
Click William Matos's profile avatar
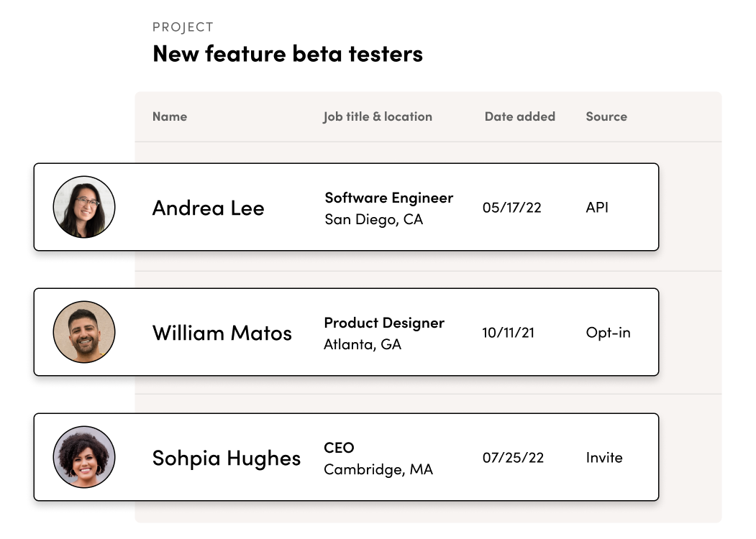(83, 331)
